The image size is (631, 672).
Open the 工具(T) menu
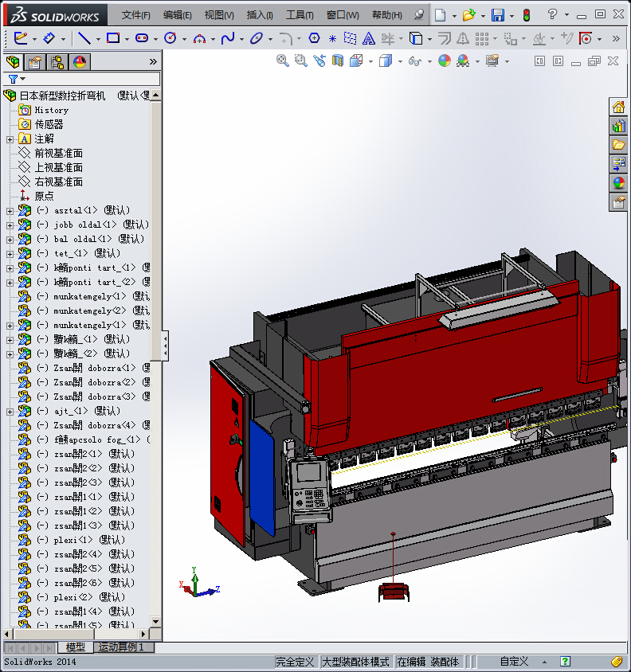(x=300, y=15)
